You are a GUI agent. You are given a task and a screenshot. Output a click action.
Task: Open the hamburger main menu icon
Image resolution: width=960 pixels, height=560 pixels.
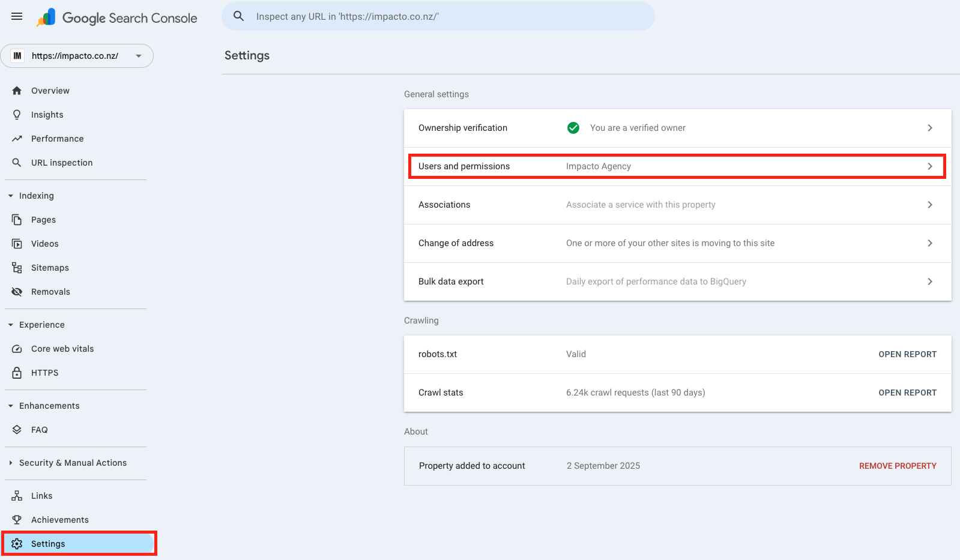coord(17,17)
